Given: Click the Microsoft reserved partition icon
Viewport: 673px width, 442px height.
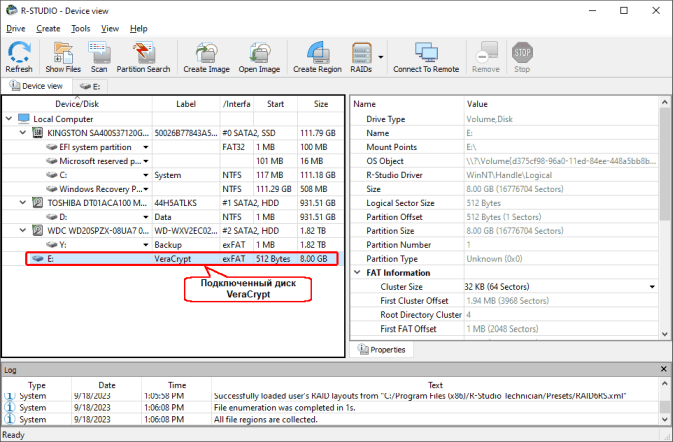Looking at the screenshot, I should coord(52,161).
